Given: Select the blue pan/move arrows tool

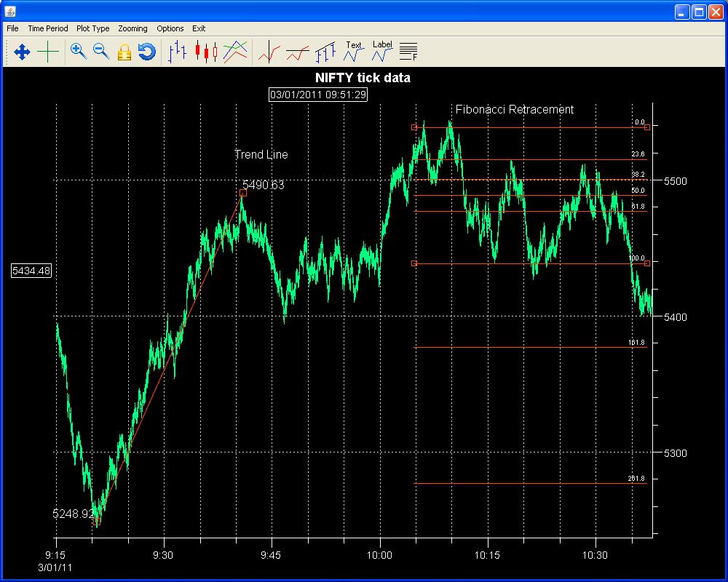Looking at the screenshot, I should 22,52.
